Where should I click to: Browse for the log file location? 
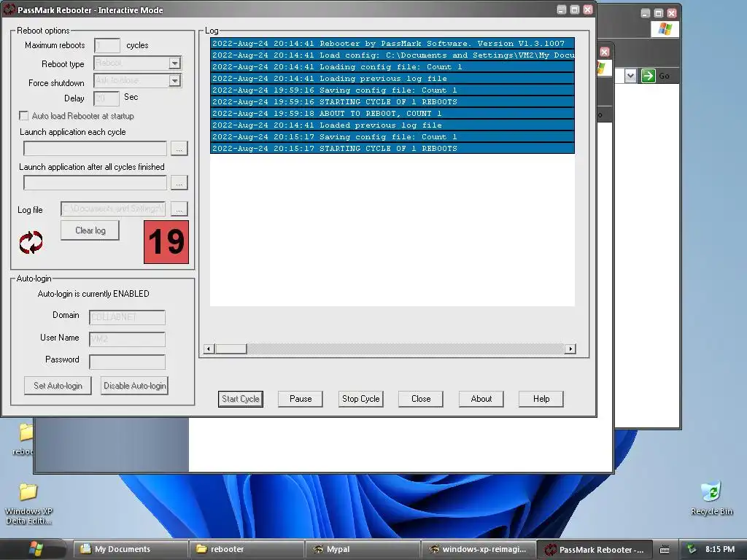pyautogui.click(x=179, y=209)
